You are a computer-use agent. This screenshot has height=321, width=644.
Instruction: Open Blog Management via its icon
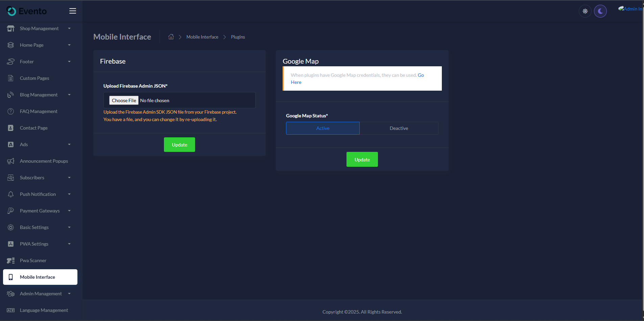click(x=10, y=95)
